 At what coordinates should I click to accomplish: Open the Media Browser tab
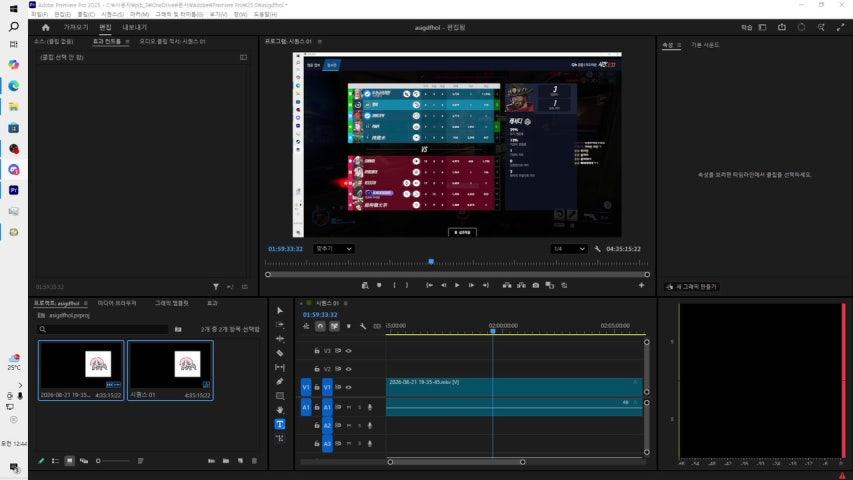(x=117, y=303)
